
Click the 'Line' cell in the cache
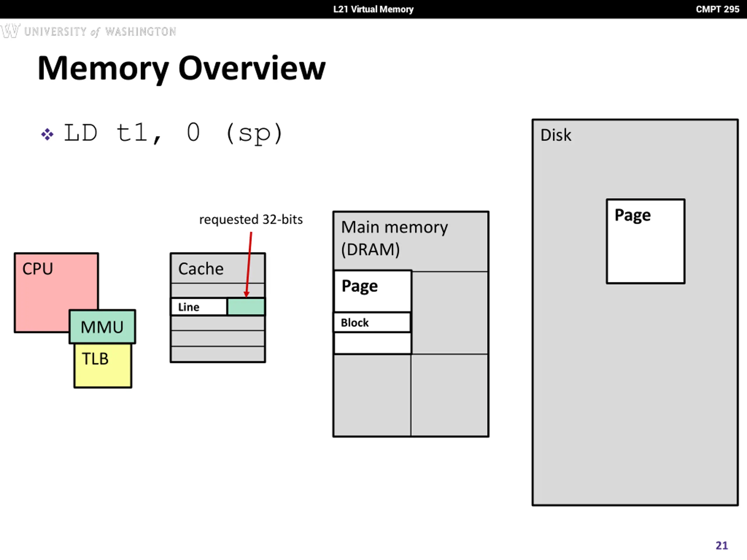click(x=199, y=307)
